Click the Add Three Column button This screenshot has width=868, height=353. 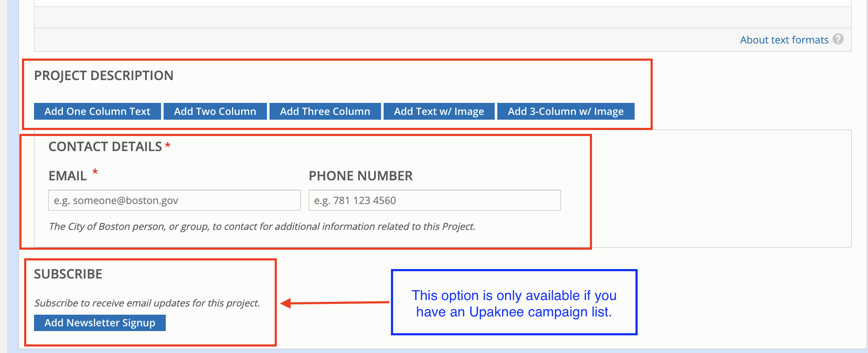pyautogui.click(x=325, y=111)
